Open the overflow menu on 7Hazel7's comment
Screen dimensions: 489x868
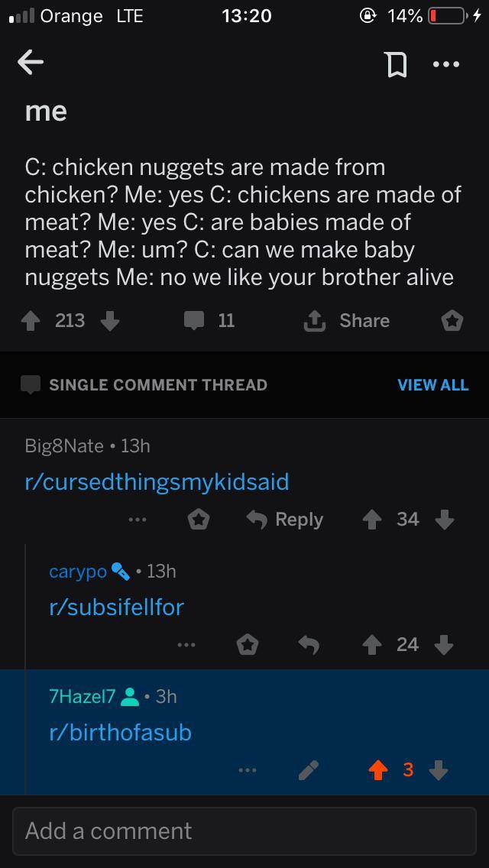tap(246, 770)
